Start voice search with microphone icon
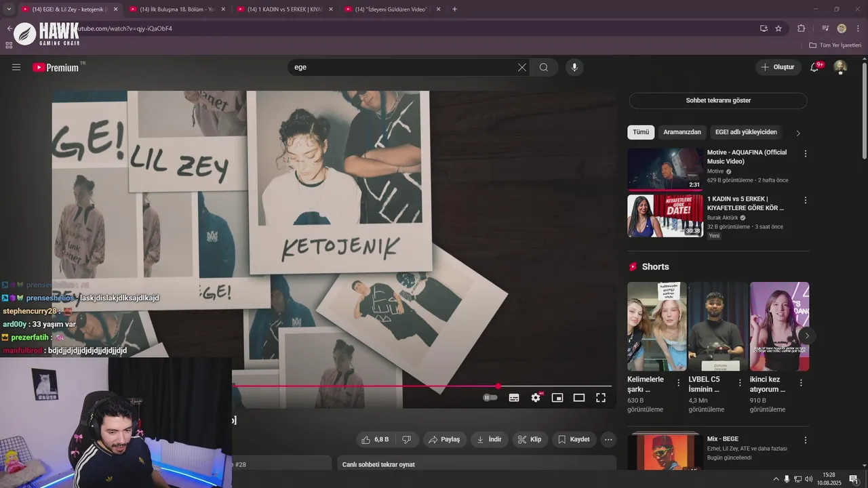Viewport: 868px width, 488px height. (x=574, y=67)
